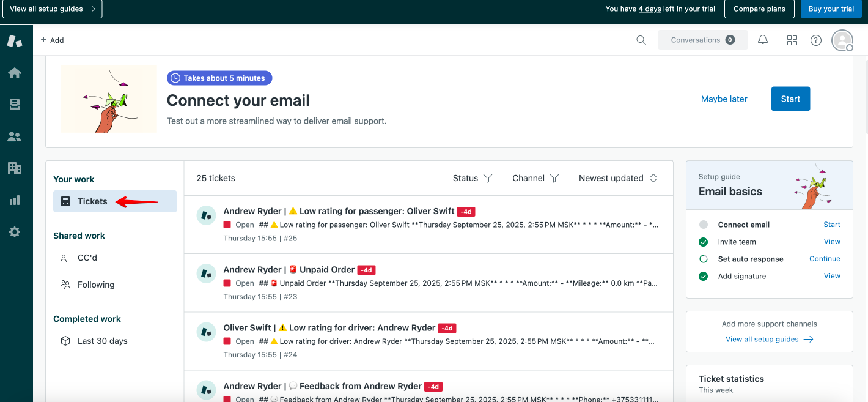Viewport: 868px width, 402px height.
Task: Open the Channel filter dropdown
Action: (x=536, y=178)
